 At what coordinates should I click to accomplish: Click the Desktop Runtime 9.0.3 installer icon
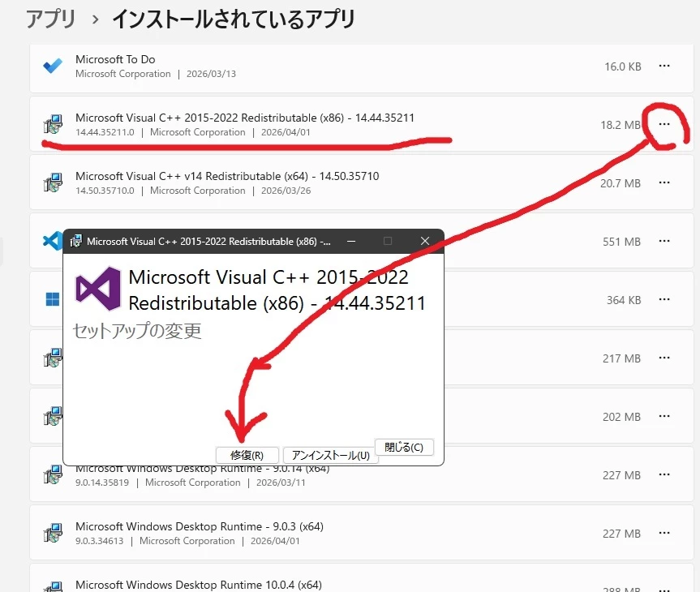(x=53, y=534)
